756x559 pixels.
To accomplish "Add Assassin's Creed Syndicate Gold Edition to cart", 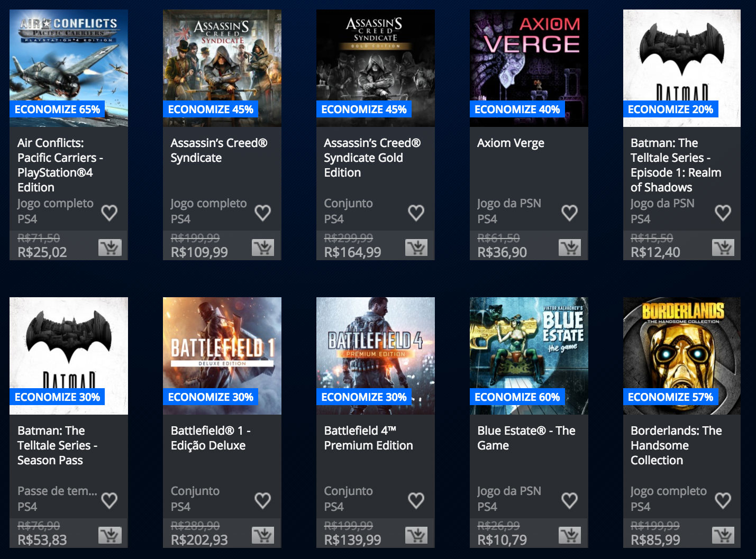I will tap(416, 248).
